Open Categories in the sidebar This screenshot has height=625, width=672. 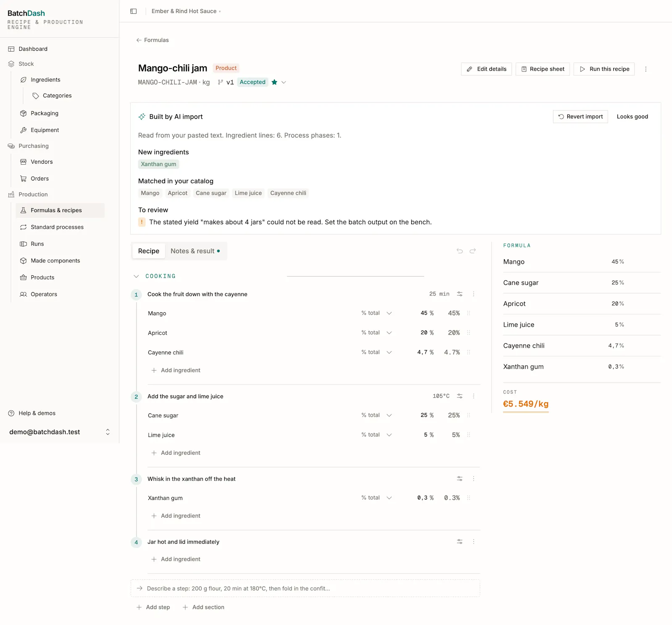pyautogui.click(x=57, y=96)
